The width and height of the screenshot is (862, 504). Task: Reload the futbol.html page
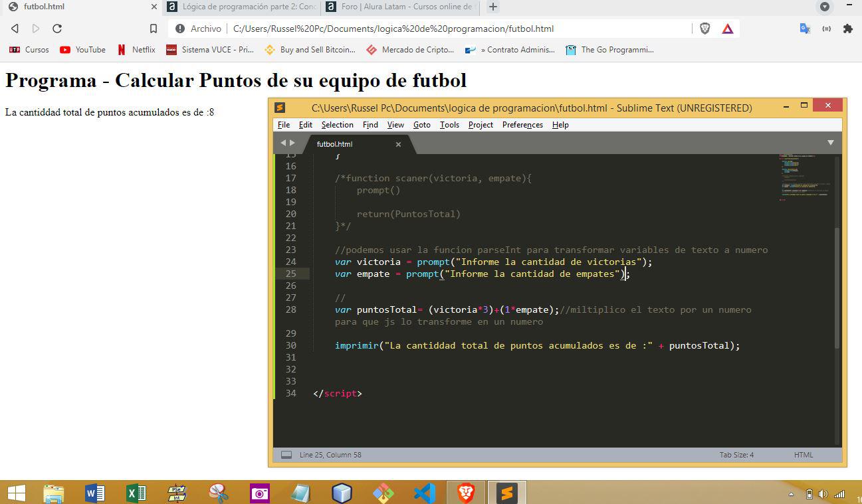[57, 29]
